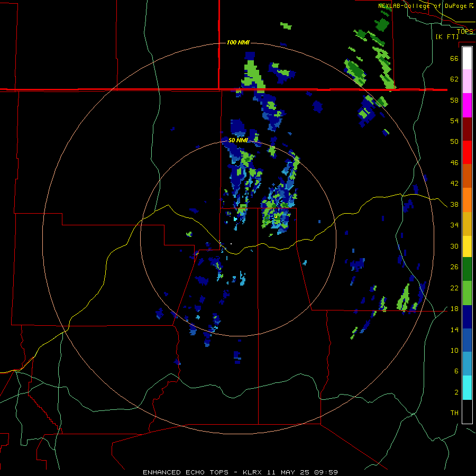The width and height of the screenshot is (476, 476).
Task: Click the '18' scale value
Action: point(454,309)
